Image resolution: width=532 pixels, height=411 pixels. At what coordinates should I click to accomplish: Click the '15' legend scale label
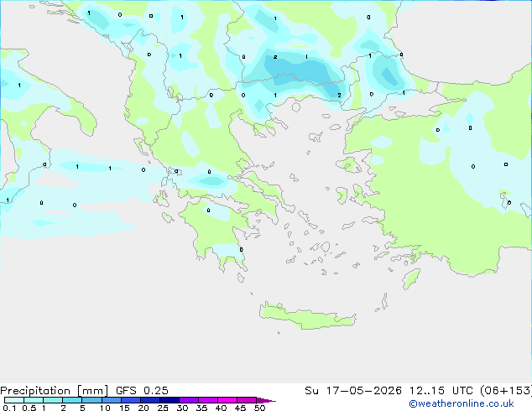pos(124,408)
